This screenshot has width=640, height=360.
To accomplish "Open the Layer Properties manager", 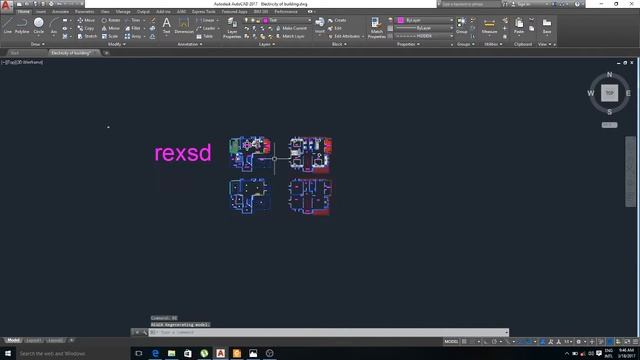I will (232, 28).
